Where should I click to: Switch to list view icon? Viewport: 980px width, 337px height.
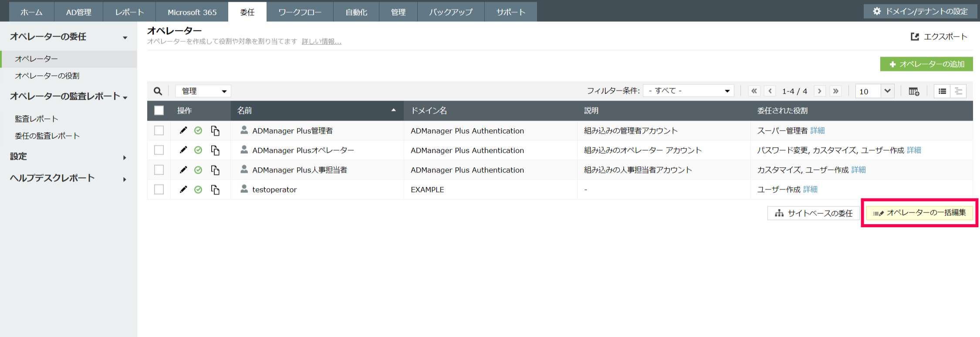click(x=942, y=91)
